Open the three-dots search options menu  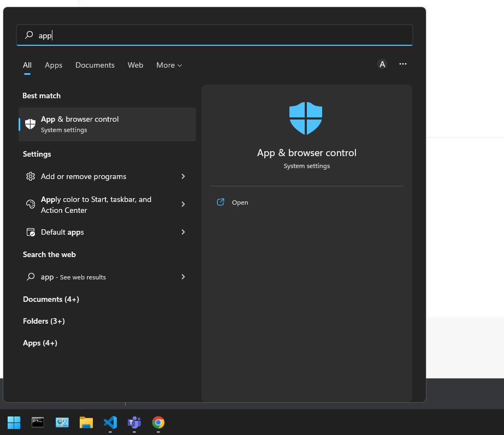[403, 64]
